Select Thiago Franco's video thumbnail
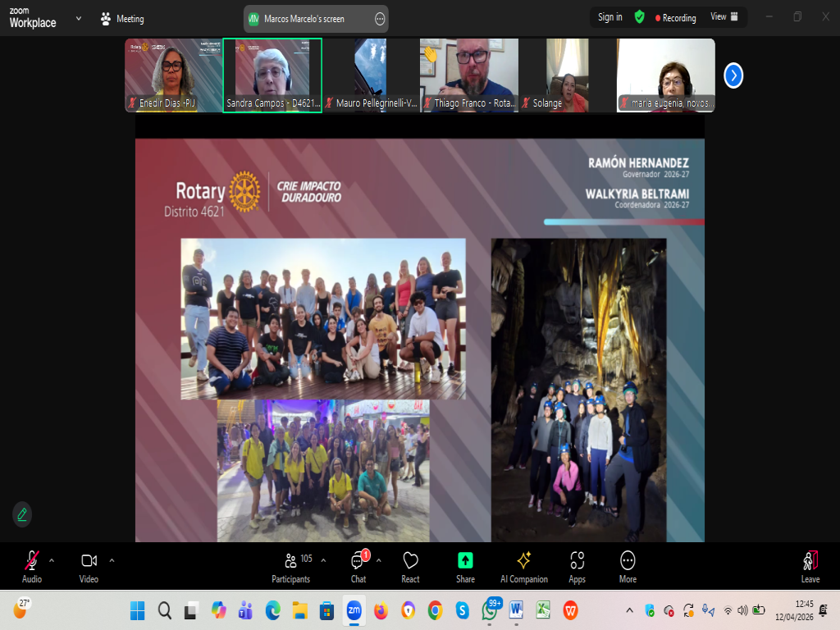Screen dimensions: 840x630 coord(469,75)
